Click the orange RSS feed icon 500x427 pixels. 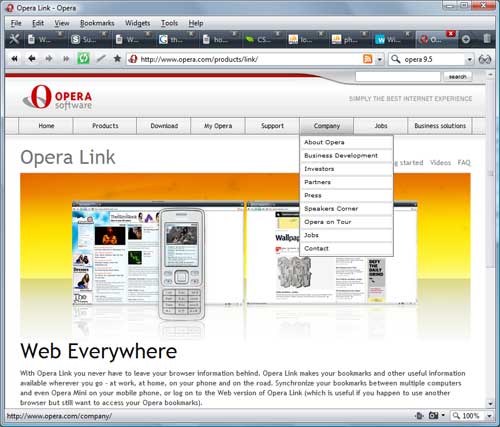click(x=367, y=59)
